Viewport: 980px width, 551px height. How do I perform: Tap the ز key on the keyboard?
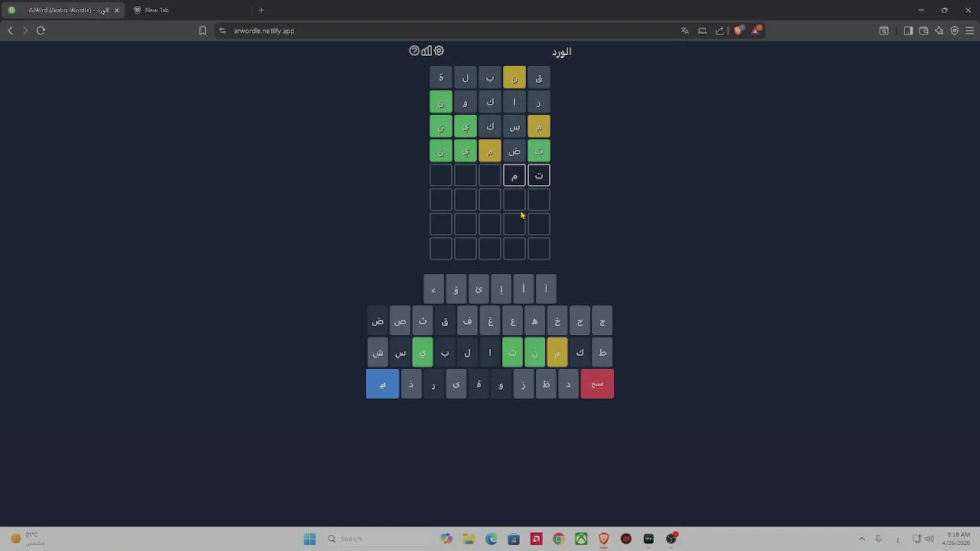523,383
